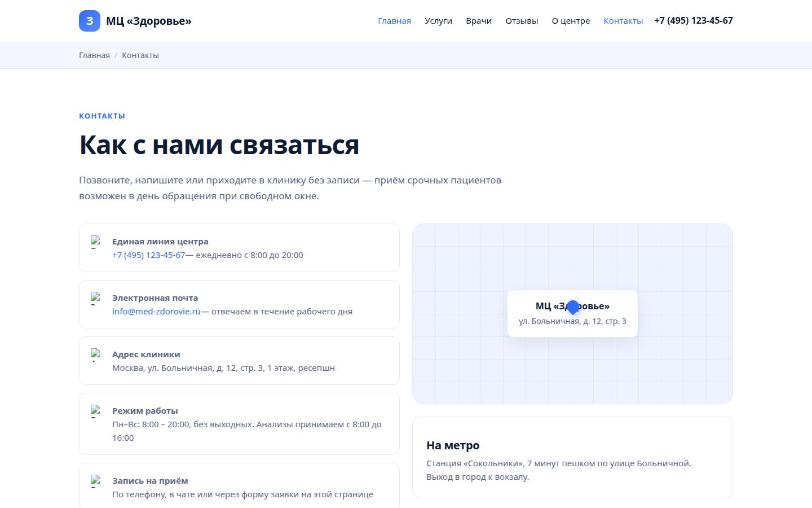
Task: Click the text «отвечаем в течение рабочего дня»
Action: pyautogui.click(x=282, y=312)
